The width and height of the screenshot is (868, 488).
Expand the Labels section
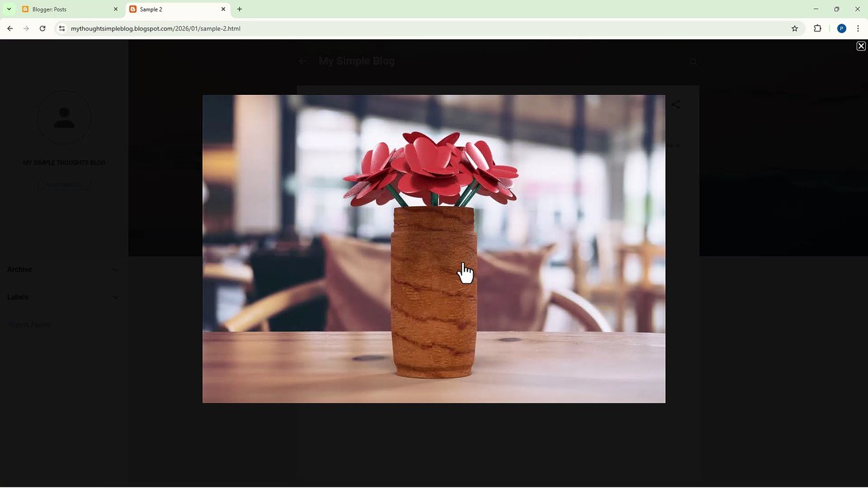(63, 297)
